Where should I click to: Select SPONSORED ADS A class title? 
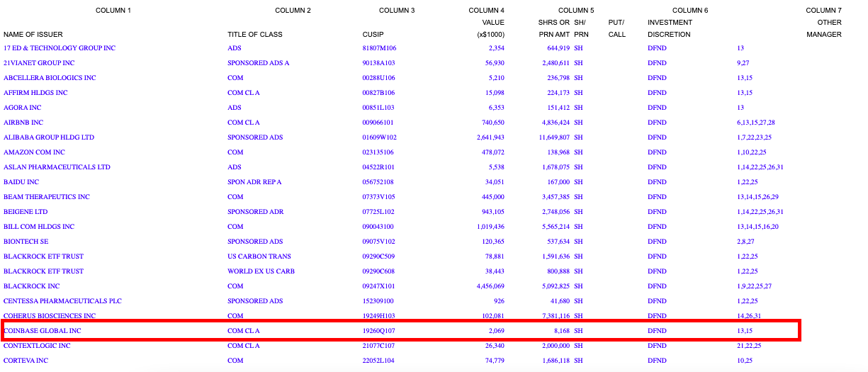point(259,63)
